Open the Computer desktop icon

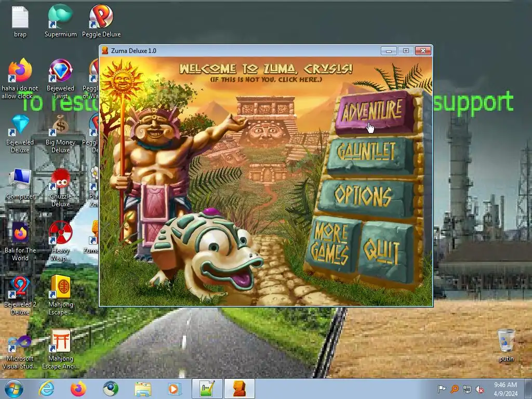pyautogui.click(x=20, y=184)
